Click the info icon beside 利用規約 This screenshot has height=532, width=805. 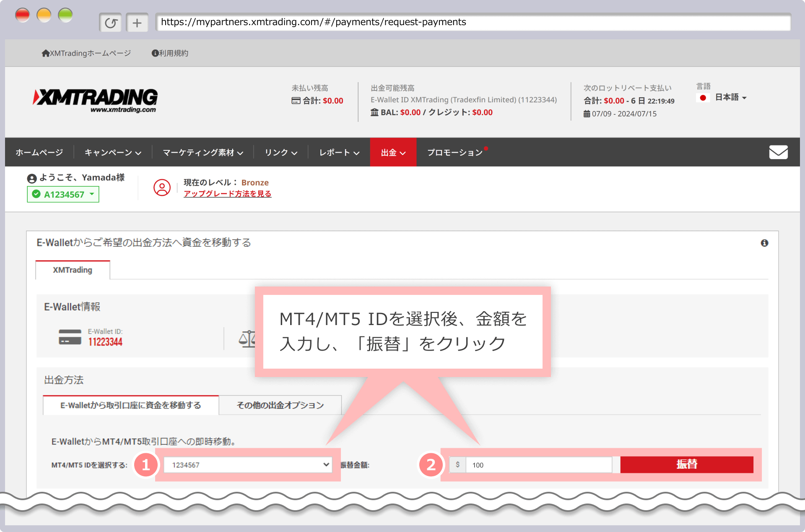(x=155, y=53)
